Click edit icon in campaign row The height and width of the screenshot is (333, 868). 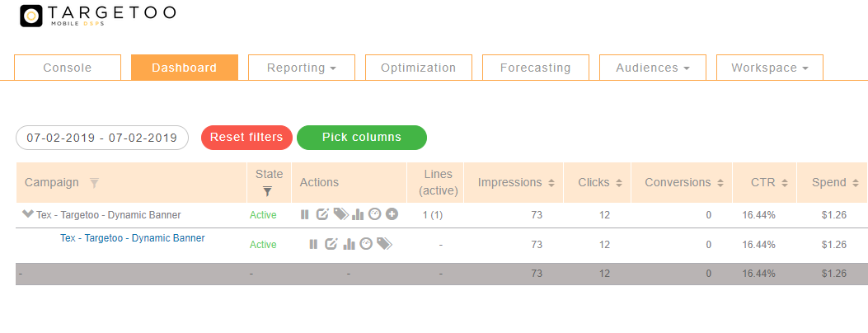pos(322,214)
